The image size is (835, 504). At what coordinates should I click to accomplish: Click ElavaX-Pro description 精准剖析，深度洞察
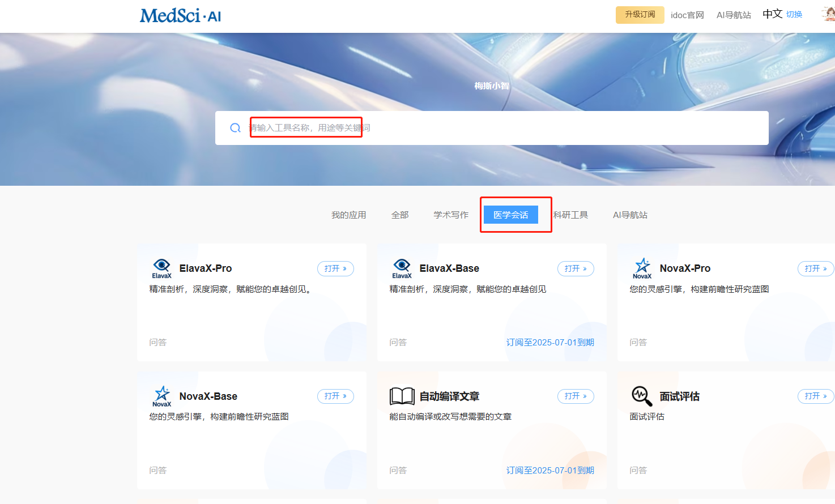pos(230,289)
